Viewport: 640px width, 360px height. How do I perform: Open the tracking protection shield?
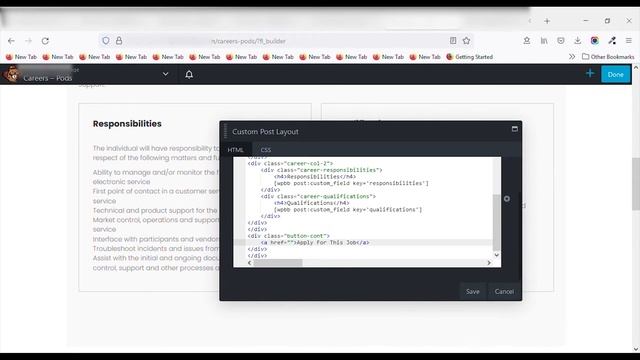(x=106, y=41)
